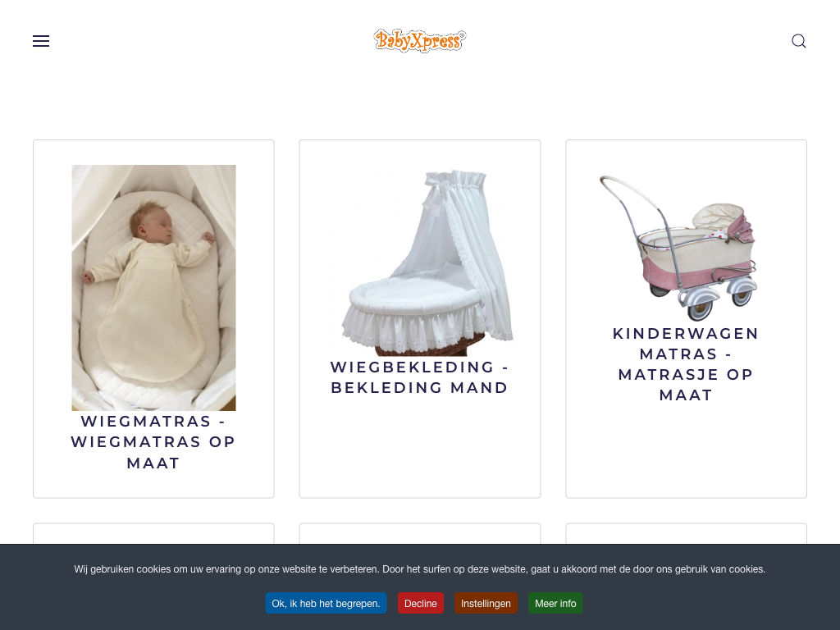The image size is (840, 630).
Task: Select the partially visible second-row middle card
Action: tap(420, 533)
